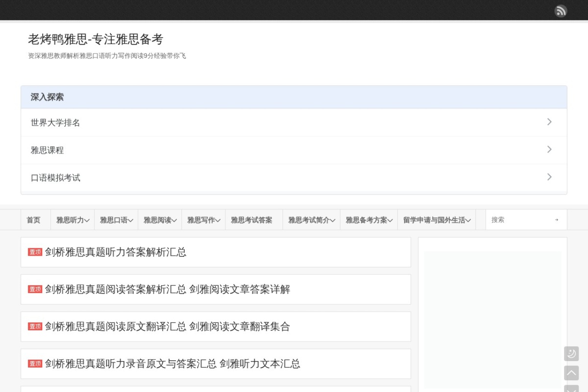Screen dimensions: 588x392
Task: Open post 剑桥雅思真题阅读答案解析汇总
Action: point(168,289)
